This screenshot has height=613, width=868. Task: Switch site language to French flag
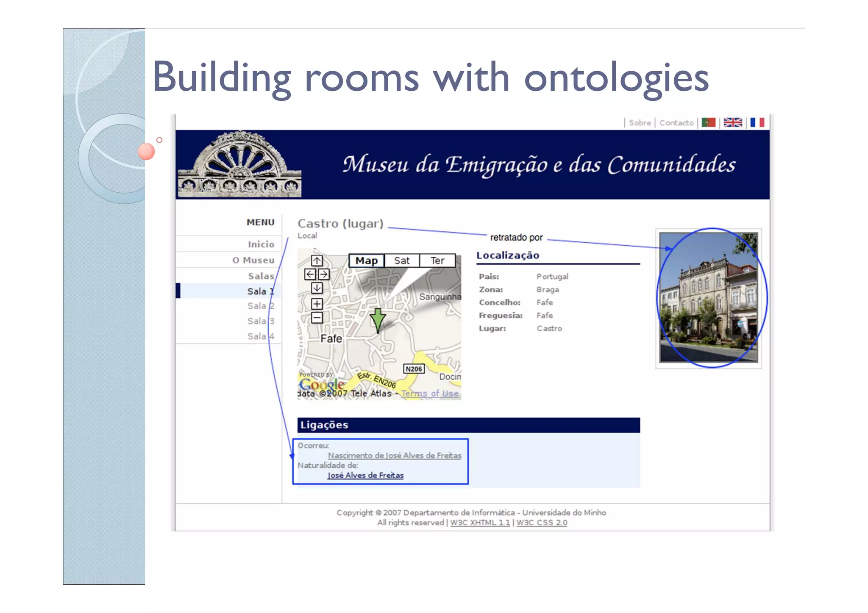757,122
